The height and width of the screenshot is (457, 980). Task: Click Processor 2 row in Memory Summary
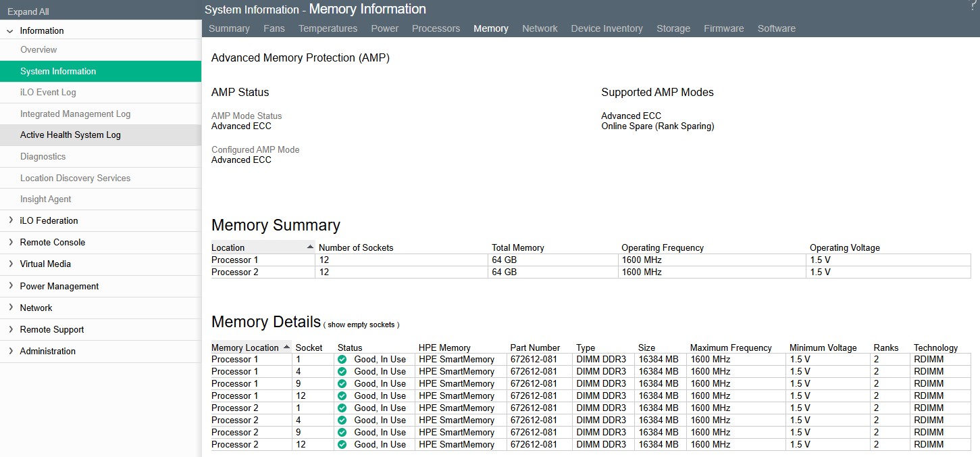pos(591,272)
